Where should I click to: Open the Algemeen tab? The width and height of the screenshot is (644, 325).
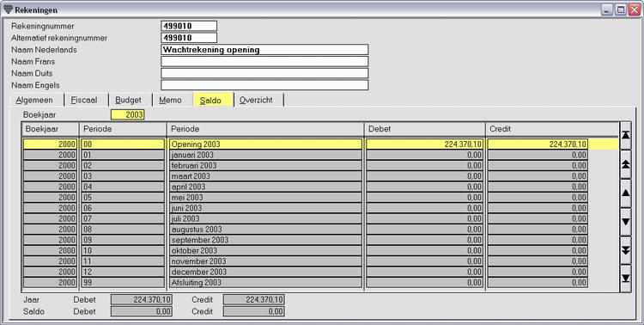click(34, 100)
